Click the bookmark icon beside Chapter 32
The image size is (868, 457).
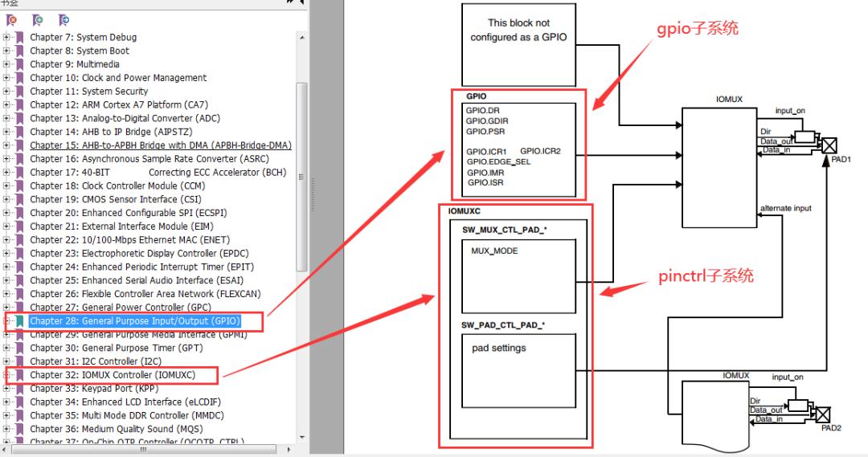[x=20, y=375]
